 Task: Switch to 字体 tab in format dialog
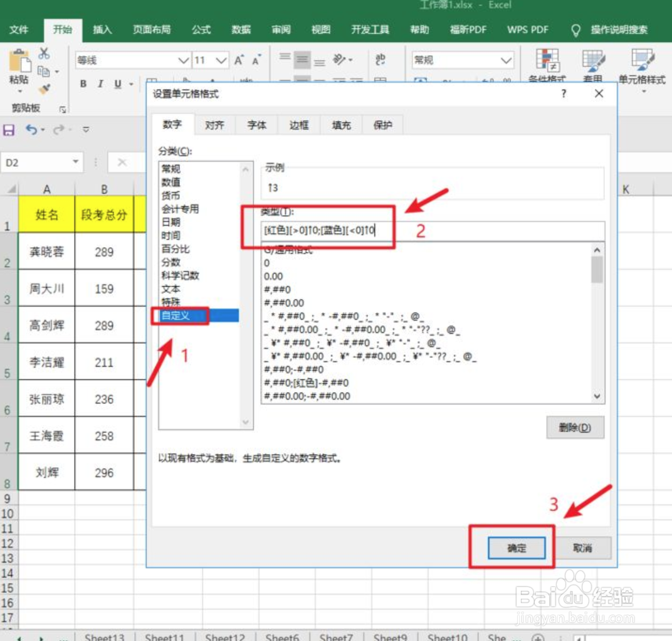(257, 125)
